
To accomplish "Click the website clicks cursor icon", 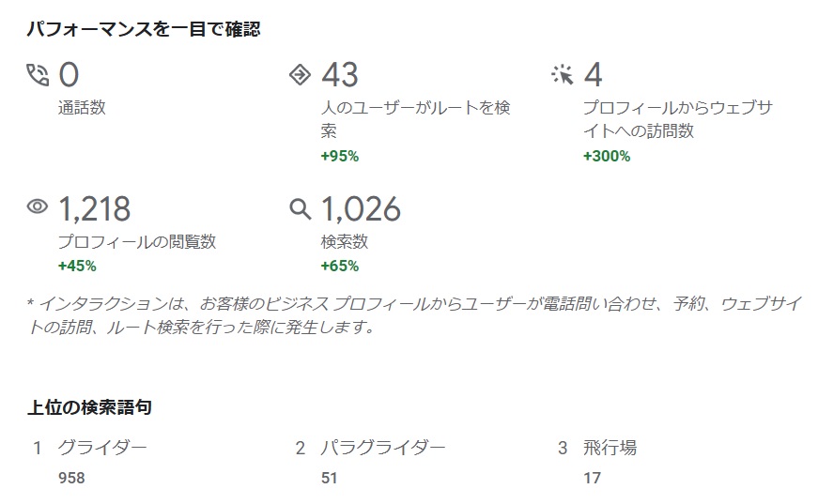I will (563, 75).
